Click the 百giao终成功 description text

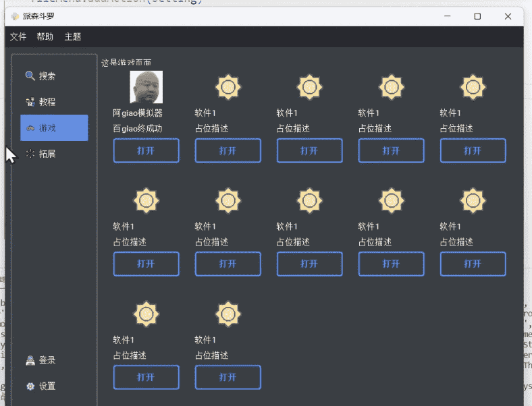tap(138, 128)
